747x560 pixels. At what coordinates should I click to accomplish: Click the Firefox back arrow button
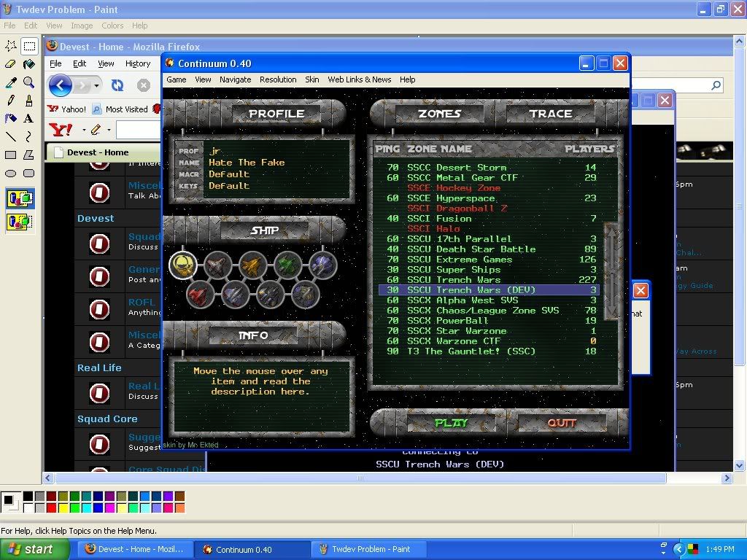coord(61,86)
